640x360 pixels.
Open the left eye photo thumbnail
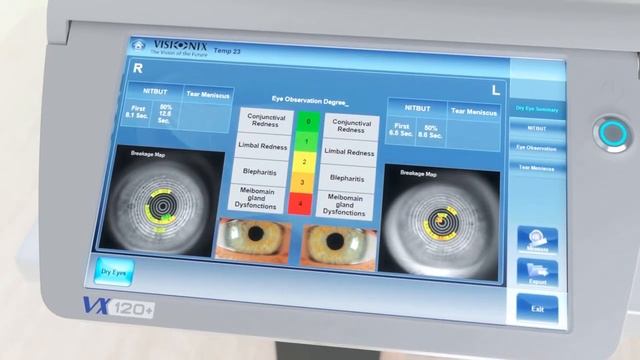pos(338,247)
